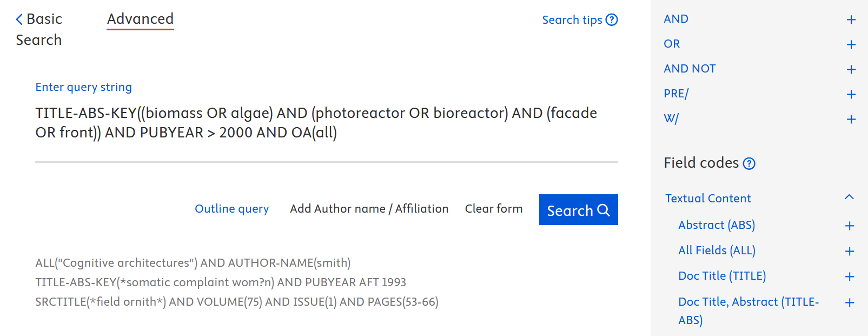
Task: Go back to Basic Search
Action: (39, 29)
